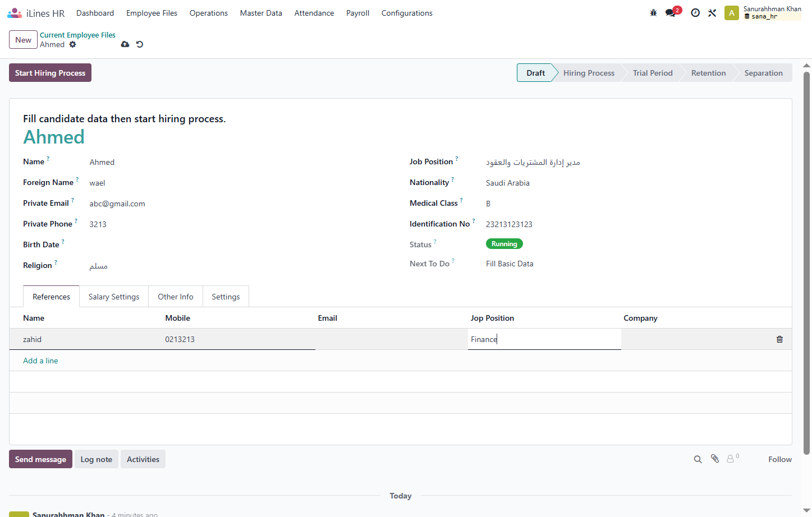Click the Send message button
812x517 pixels.
[40, 459]
